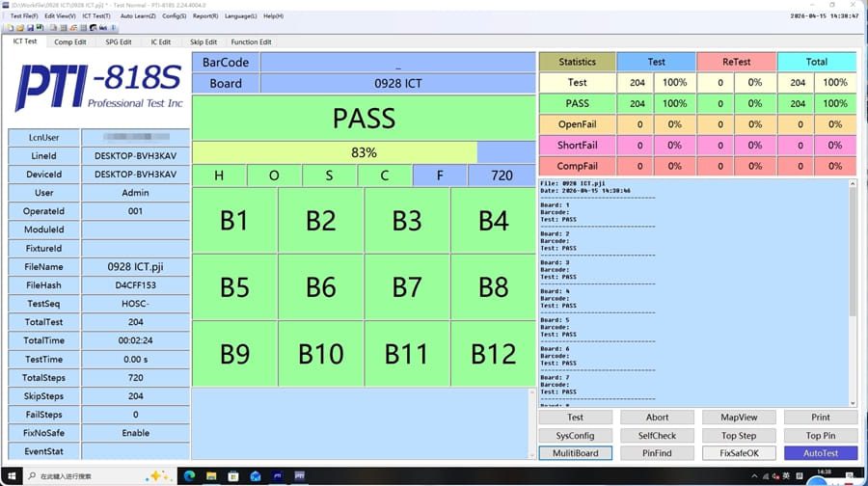Click the Print button
The image size is (868, 486).
[x=821, y=418]
